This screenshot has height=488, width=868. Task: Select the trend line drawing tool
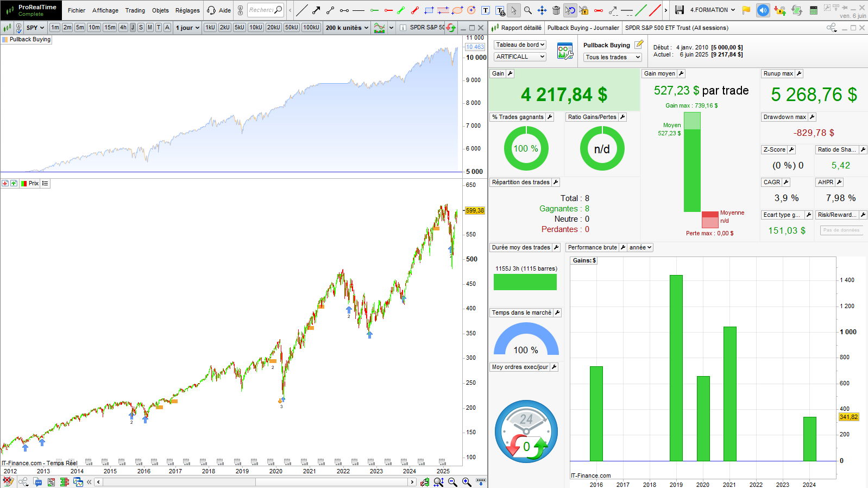[302, 10]
